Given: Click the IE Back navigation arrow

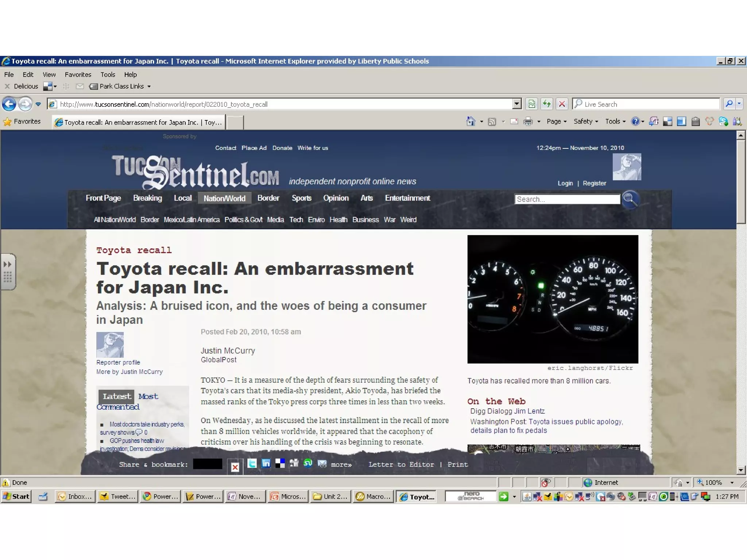Looking at the screenshot, I should 9,104.
